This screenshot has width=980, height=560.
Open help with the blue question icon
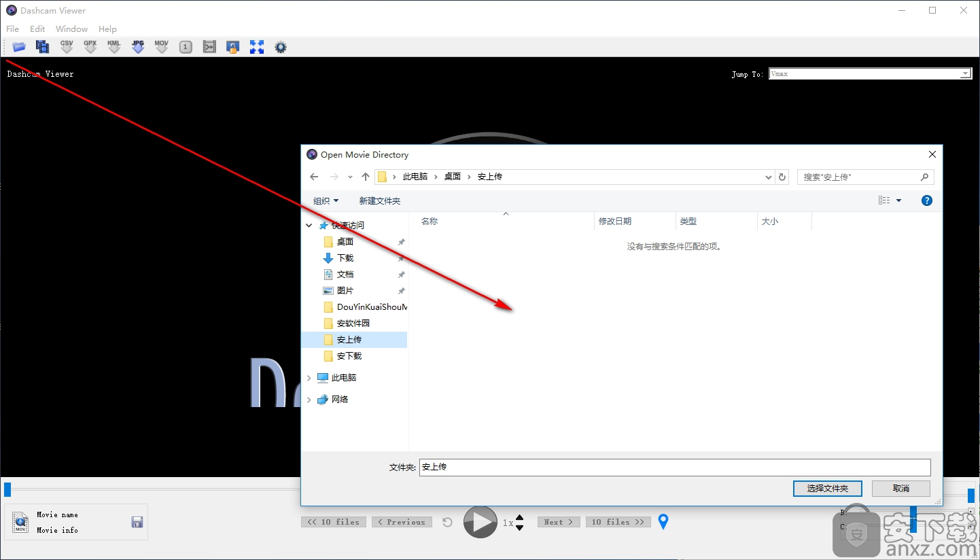pos(927,200)
